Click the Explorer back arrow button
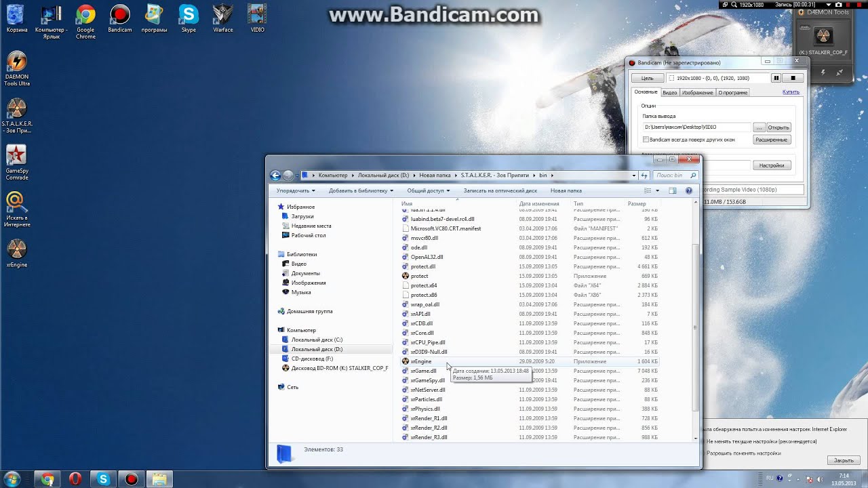This screenshot has height=488, width=868. tap(275, 175)
